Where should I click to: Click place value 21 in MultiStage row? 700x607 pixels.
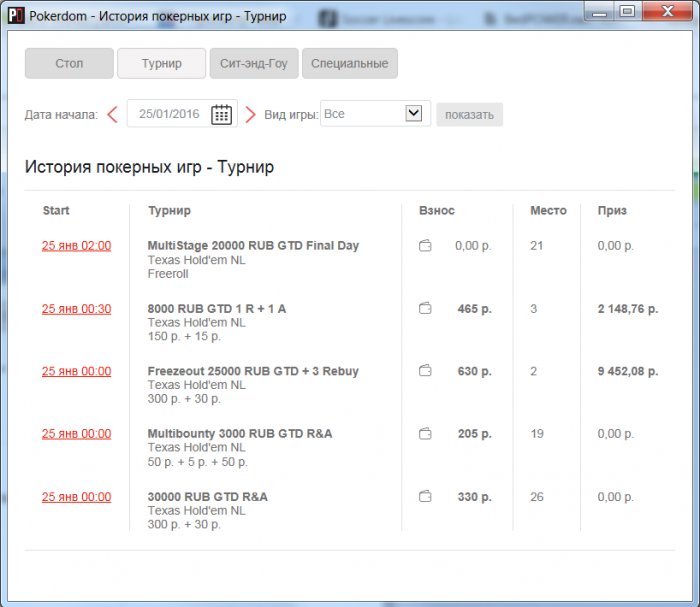coord(537,246)
